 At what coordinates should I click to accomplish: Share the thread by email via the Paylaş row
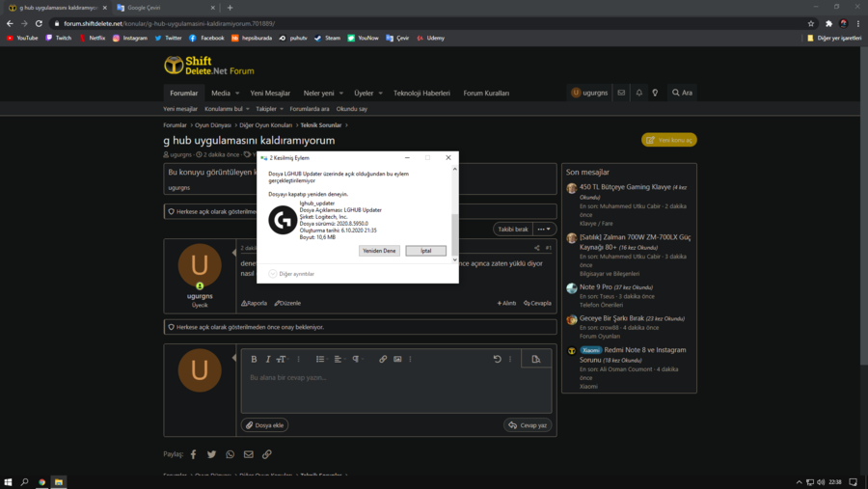click(249, 454)
